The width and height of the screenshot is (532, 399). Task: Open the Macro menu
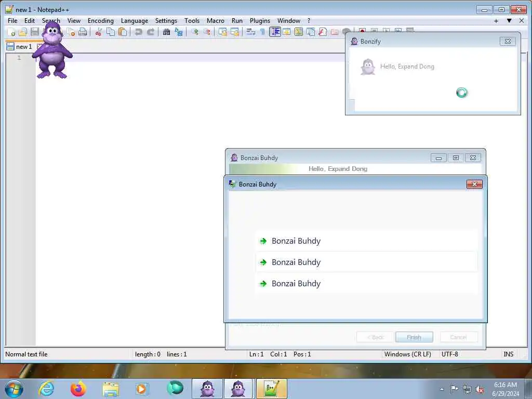[216, 21]
